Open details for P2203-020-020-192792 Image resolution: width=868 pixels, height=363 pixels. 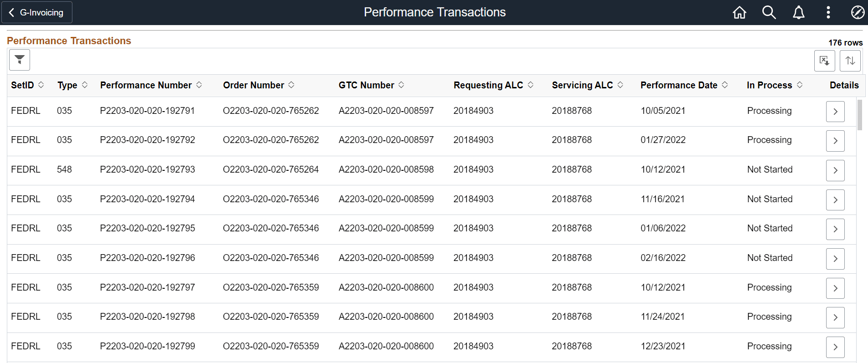coord(835,141)
